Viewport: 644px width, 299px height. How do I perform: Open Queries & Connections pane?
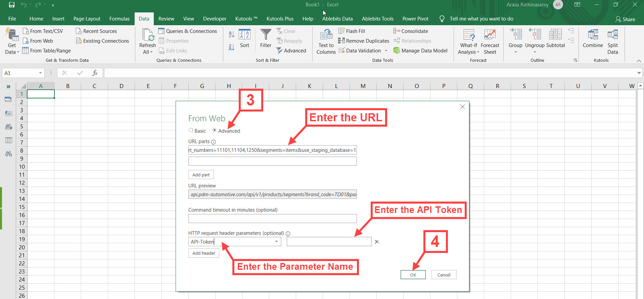(x=188, y=31)
